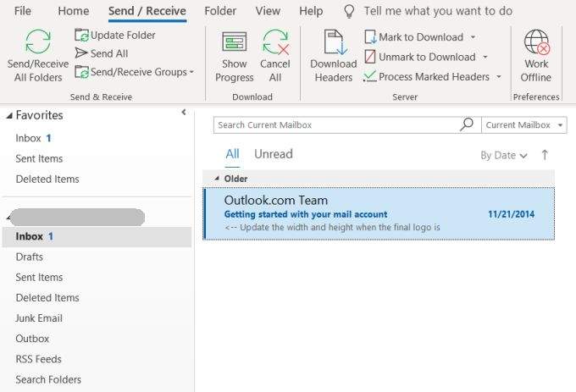Toggle the Work Offline globe icon
The width and height of the screenshot is (576, 392).
537,41
